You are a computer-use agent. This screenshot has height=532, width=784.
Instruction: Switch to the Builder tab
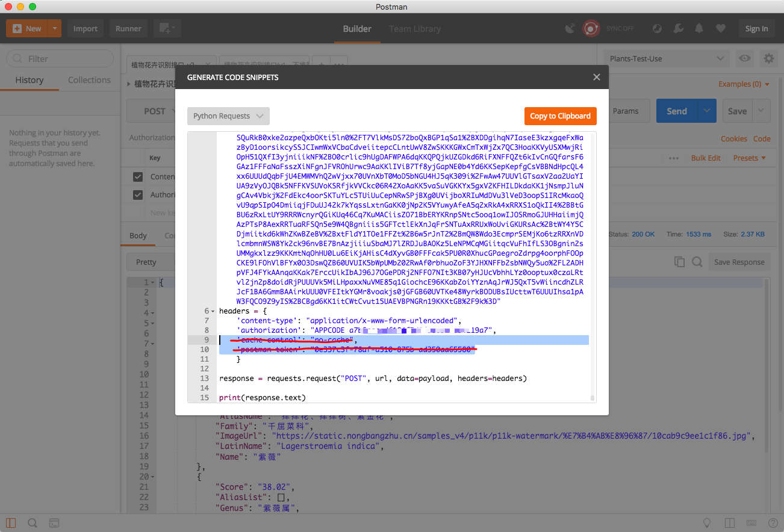[x=357, y=28]
